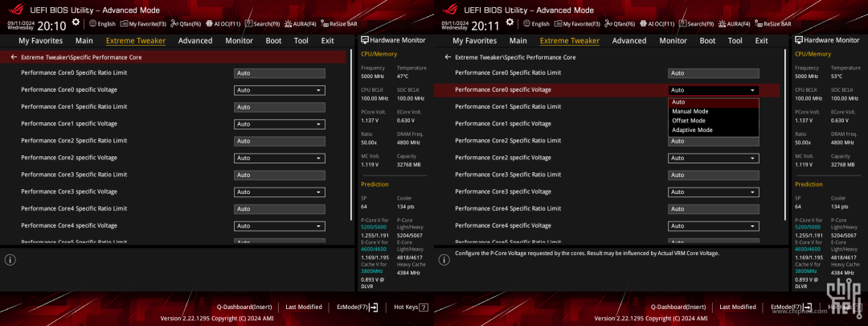Switch to EzMode(F7) on 20:11 screen
The width and height of the screenshot is (868, 326).
coord(792,307)
